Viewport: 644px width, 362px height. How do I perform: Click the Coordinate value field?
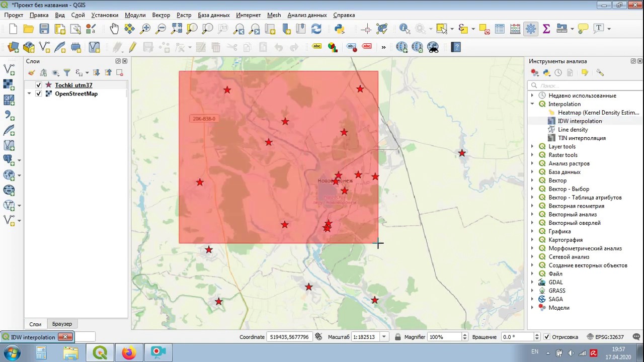point(290,337)
